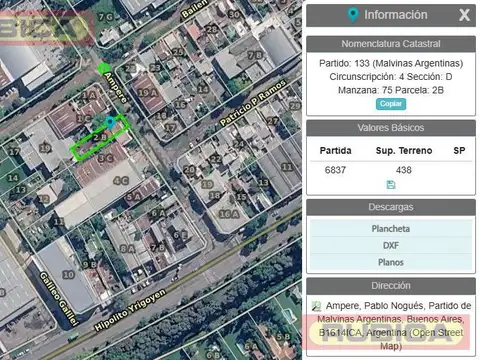The height and width of the screenshot is (360, 480).
Task: Select parcel 16A on the map
Action: coord(229,214)
